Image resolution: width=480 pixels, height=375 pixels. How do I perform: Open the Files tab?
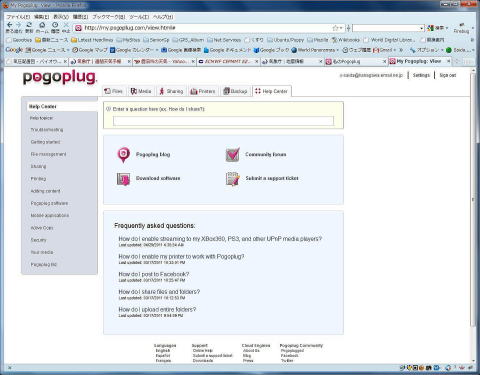pos(113,91)
